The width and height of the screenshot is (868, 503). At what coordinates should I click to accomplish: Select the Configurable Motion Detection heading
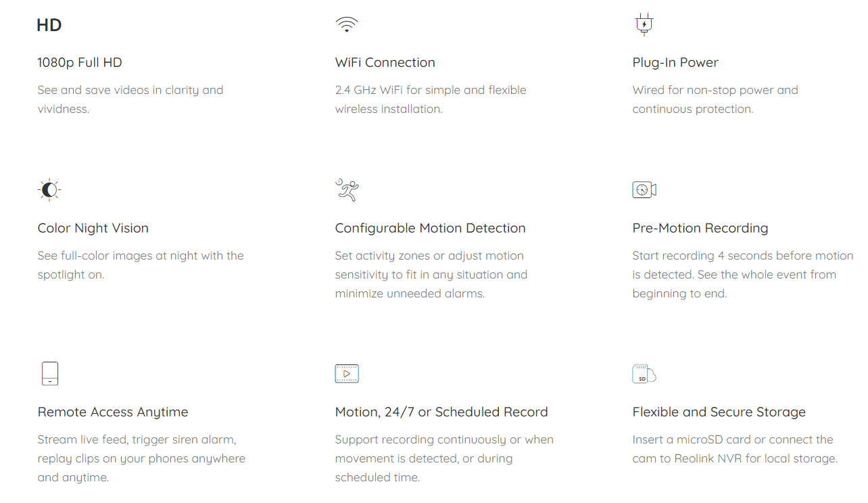(x=430, y=228)
